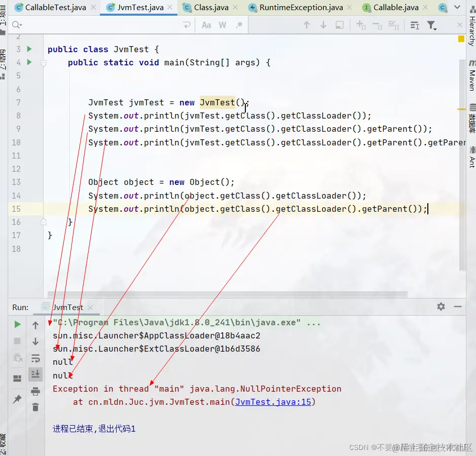Go to next occurrence arrow
Viewport: 476px width, 456px height.
tap(323, 25)
